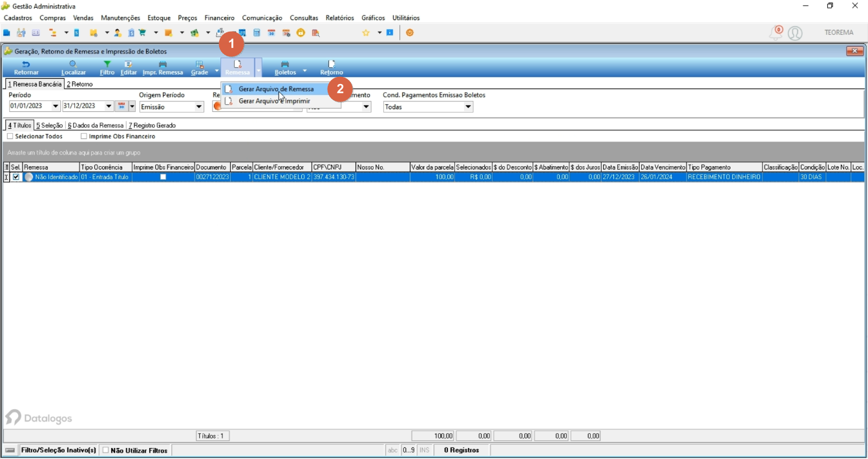Open the Cond. Pagamentos Emissao Boletos dropdown
Screen dimensions: 868x459
[468, 107]
